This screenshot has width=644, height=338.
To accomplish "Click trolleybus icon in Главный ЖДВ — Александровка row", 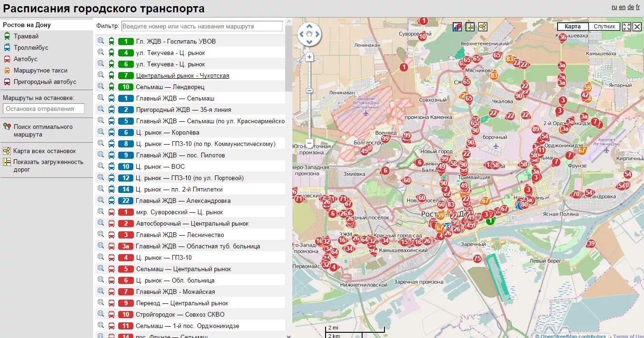I will click(112, 201).
